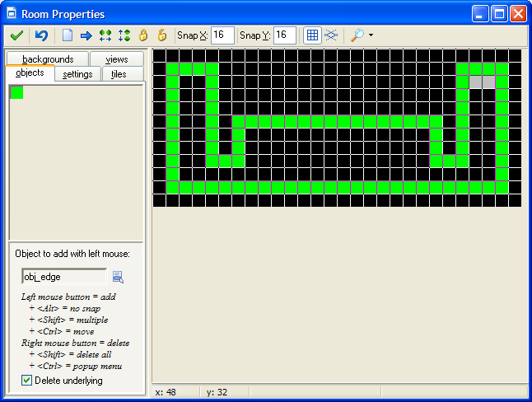Click the sort by X coordinate icon
The width and height of the screenshot is (532, 402).
(x=105, y=35)
